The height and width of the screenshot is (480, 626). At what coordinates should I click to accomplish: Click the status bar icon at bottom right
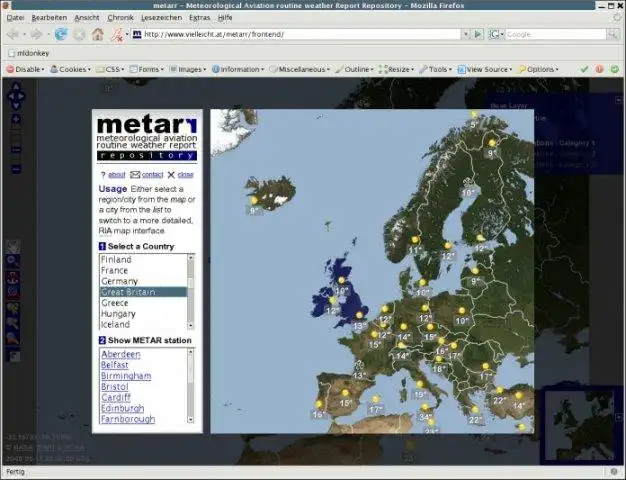pyautogui.click(x=614, y=472)
